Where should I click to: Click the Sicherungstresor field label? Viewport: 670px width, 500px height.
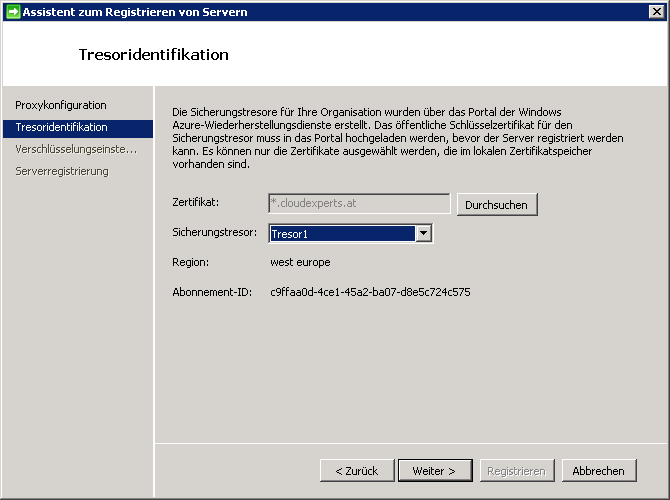pos(215,233)
